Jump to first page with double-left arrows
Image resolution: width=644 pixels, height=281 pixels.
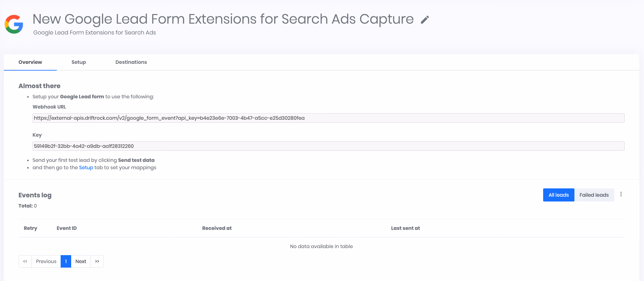click(25, 261)
